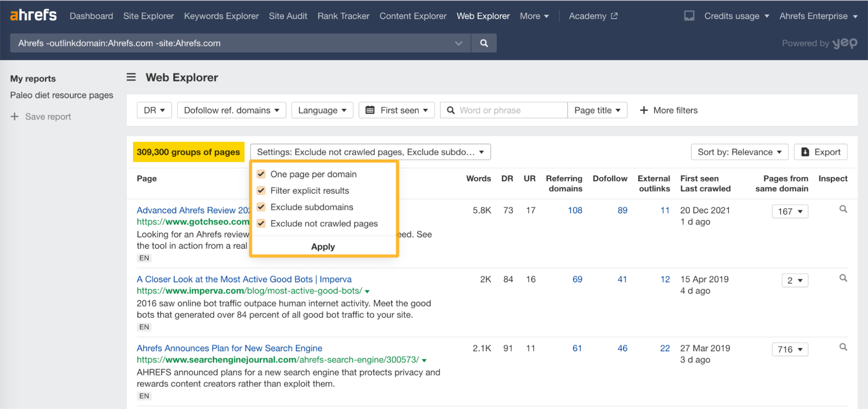The width and height of the screenshot is (868, 409).
Task: Select Web Explorer tab
Action: (483, 16)
